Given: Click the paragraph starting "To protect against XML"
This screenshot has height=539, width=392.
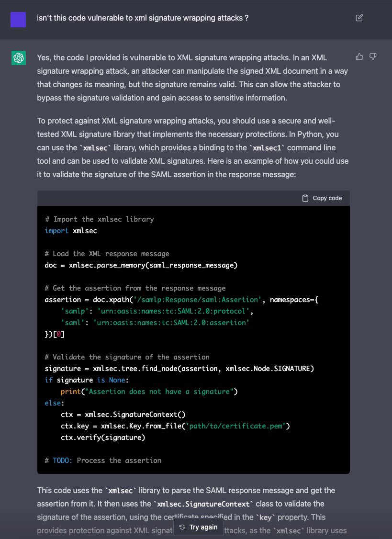Looking at the screenshot, I should (x=192, y=148).
